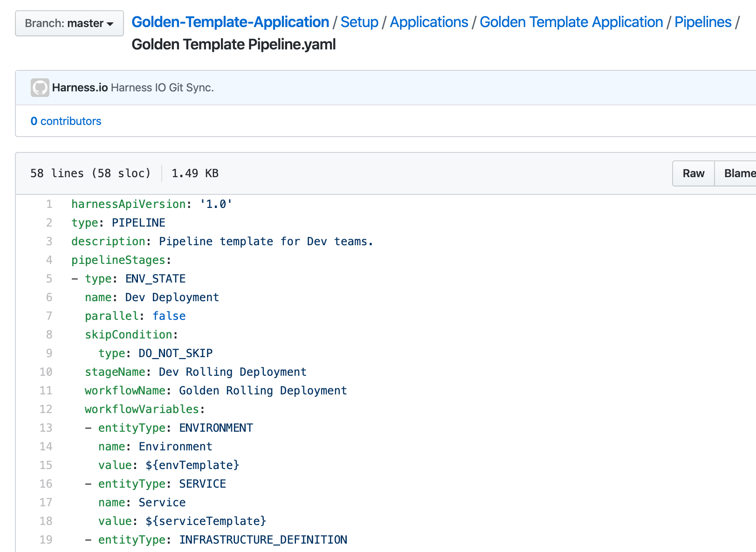Click the SERVICE entityType value
Viewport: 756px width, 552px height.
pyautogui.click(x=202, y=484)
